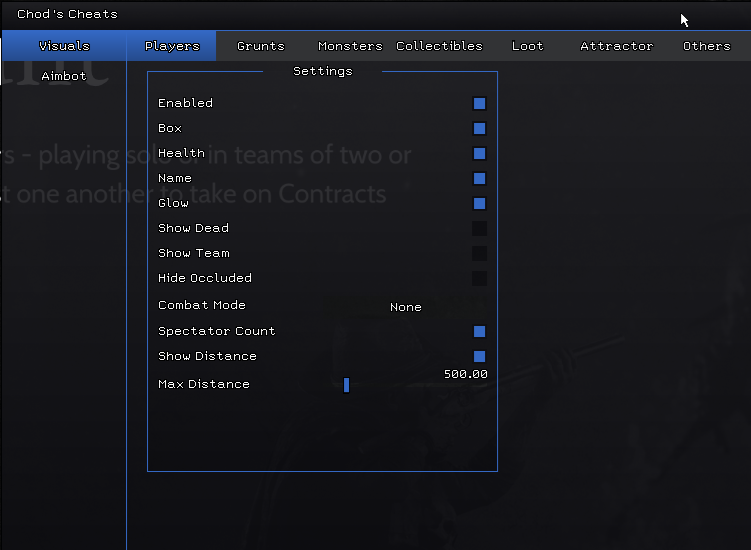Click the Spectator Count label
751x550 pixels.
click(216, 331)
